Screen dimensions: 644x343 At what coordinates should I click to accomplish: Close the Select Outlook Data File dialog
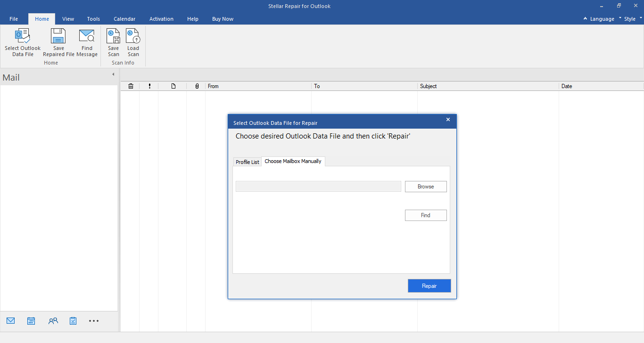[448, 120]
